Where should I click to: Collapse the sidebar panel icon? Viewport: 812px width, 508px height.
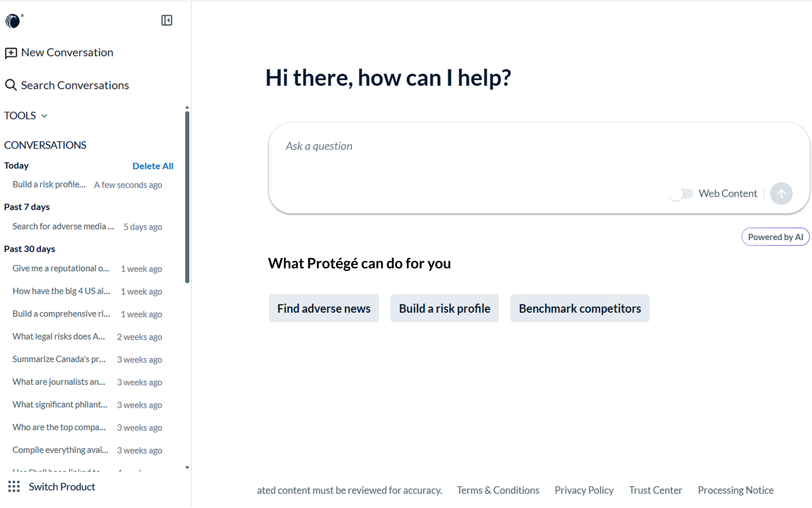pos(166,20)
